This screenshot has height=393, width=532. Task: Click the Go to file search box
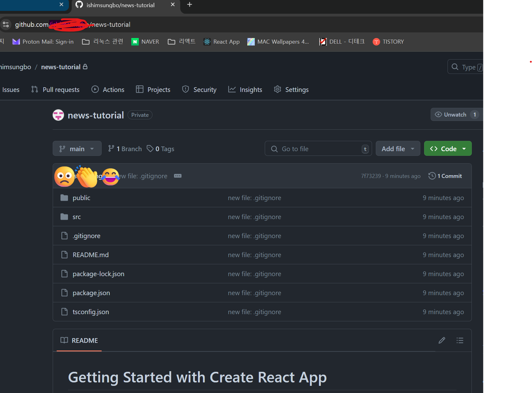point(318,149)
